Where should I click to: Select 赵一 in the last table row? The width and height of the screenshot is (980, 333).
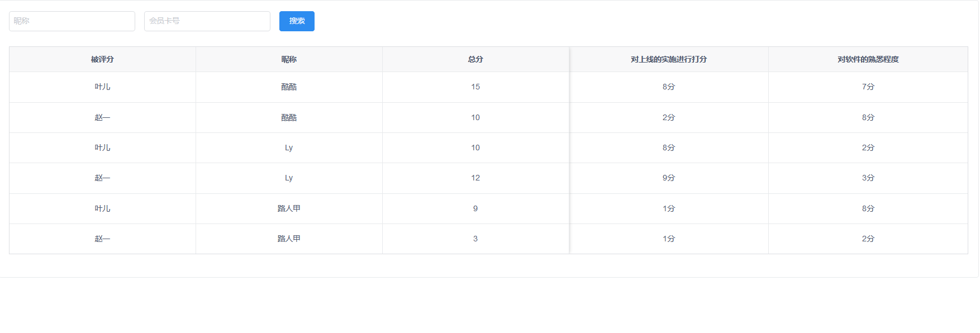[102, 239]
